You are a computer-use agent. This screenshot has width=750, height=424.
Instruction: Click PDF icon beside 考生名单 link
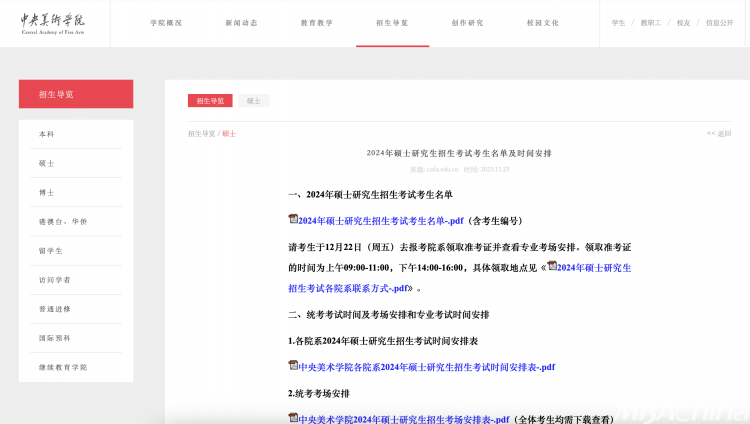293,219
